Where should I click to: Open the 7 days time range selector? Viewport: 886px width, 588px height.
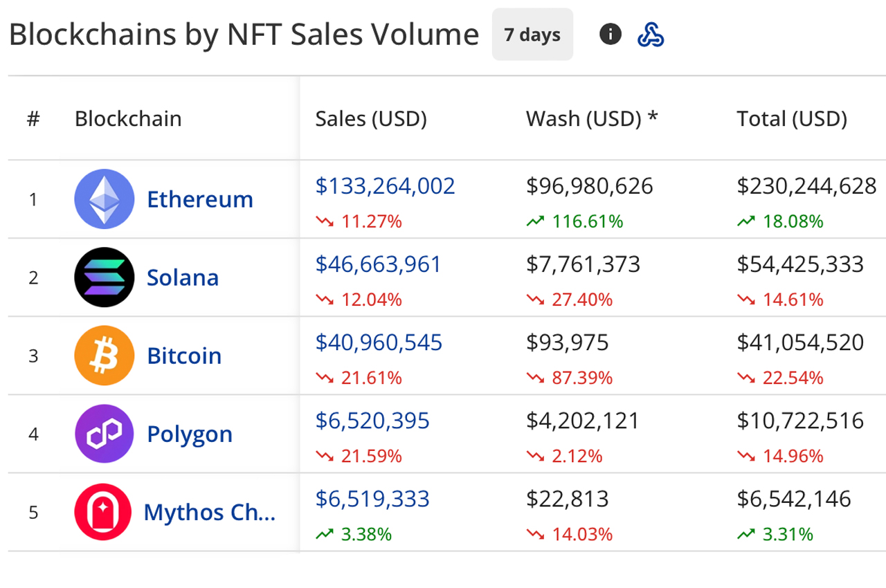(532, 33)
